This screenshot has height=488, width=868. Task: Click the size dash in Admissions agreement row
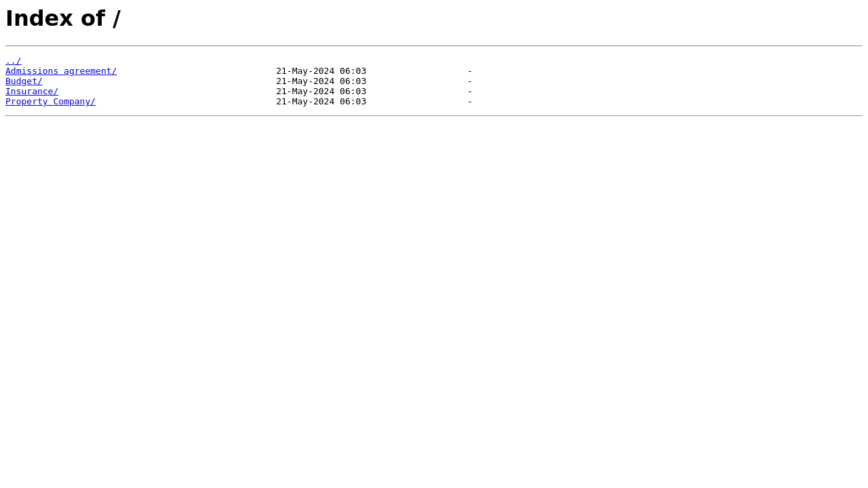click(x=470, y=71)
